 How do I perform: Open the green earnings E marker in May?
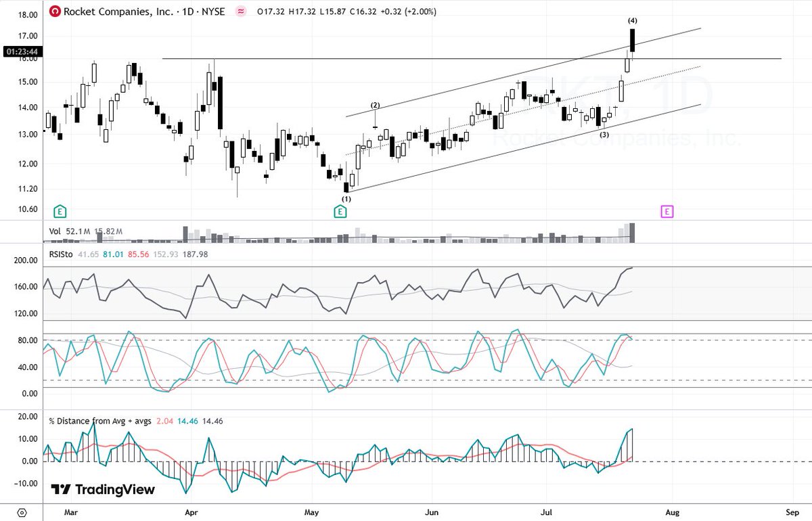pyautogui.click(x=340, y=212)
